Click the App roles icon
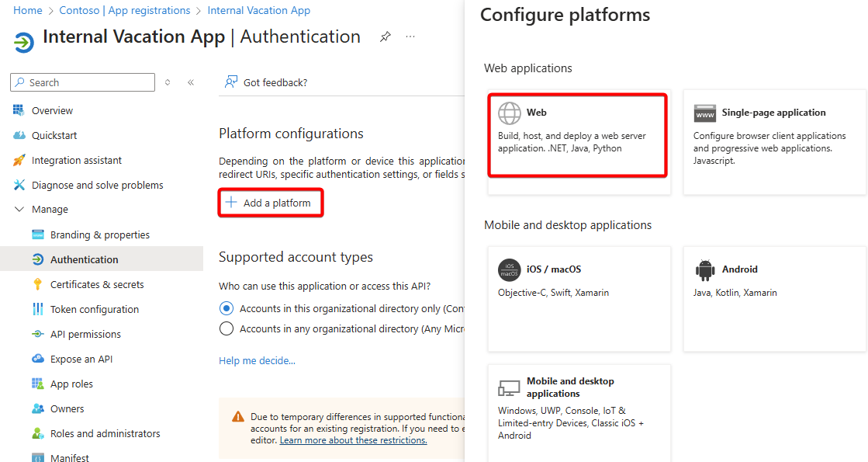868x462 pixels. tap(38, 384)
